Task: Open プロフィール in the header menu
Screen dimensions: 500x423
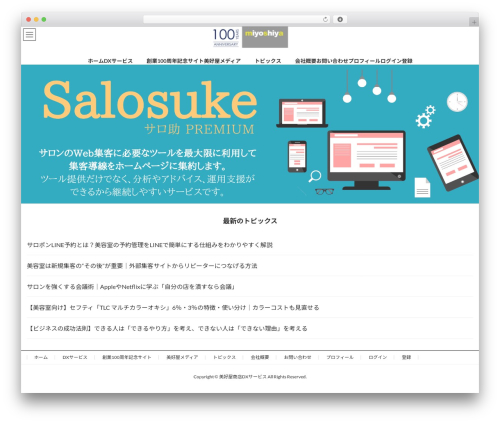Action: (365, 61)
